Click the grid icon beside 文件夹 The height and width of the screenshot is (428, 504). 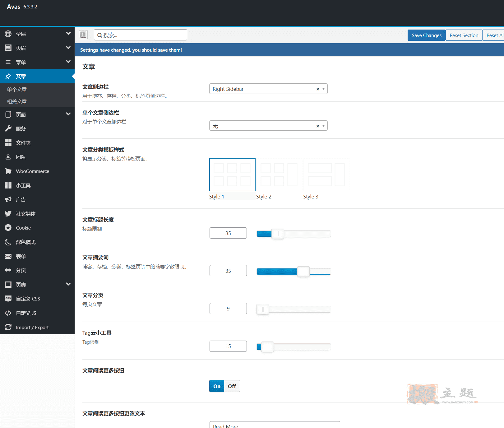[8, 143]
